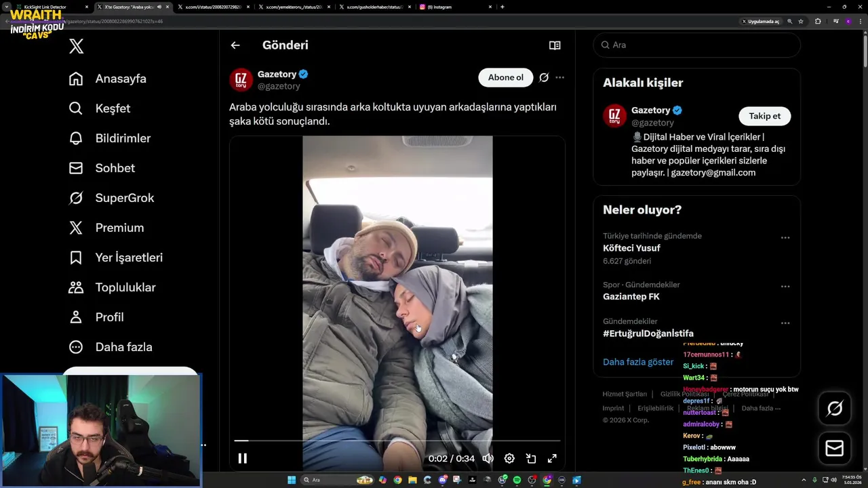Open Yer İşaretleri bookmarks
This screenshot has width=868, height=488.
[x=115, y=258]
